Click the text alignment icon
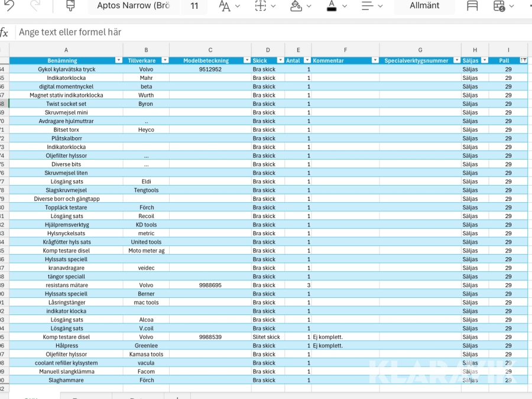 (368, 6)
